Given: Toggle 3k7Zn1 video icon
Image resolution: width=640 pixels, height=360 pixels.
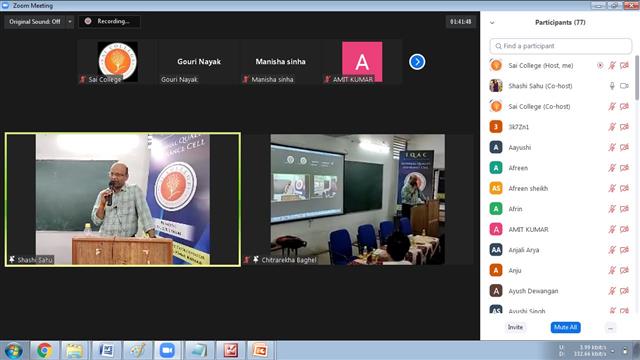Looking at the screenshot, I should [x=624, y=127].
